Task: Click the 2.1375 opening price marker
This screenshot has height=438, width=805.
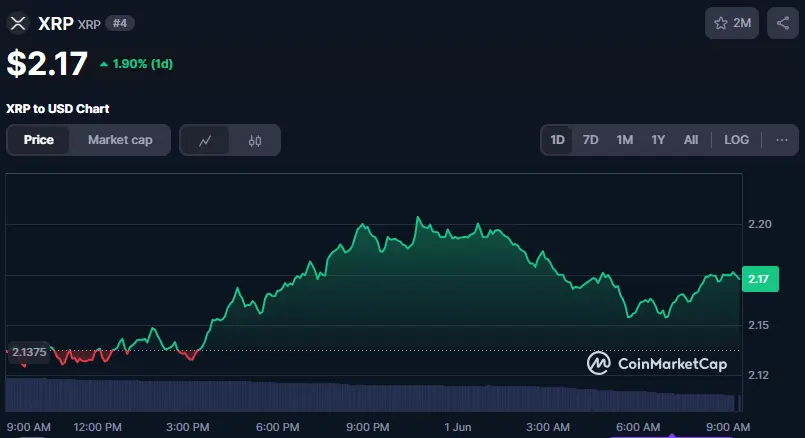Action: click(x=28, y=351)
